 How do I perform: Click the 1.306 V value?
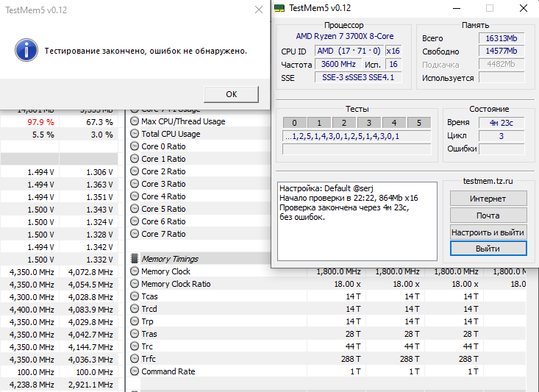click(99, 172)
